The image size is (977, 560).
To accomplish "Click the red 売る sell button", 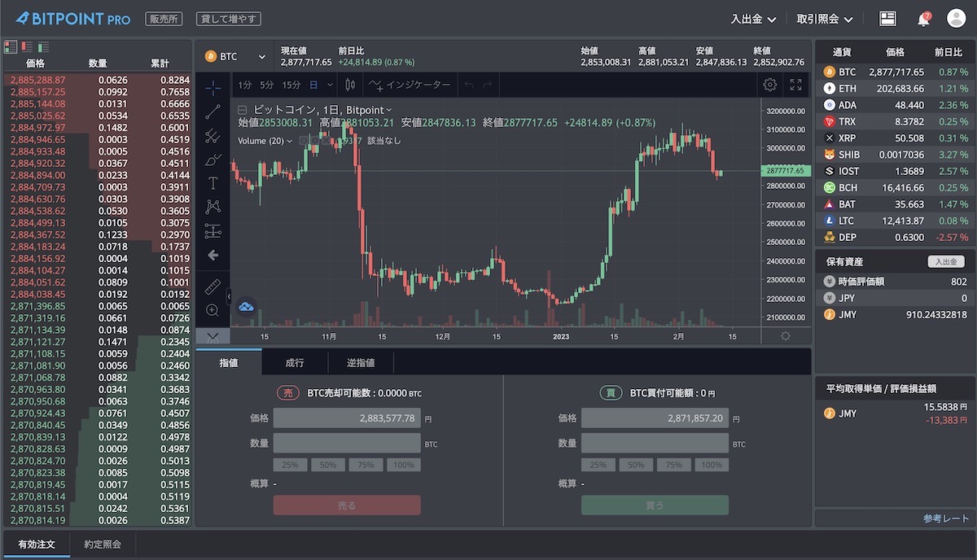I will (347, 505).
